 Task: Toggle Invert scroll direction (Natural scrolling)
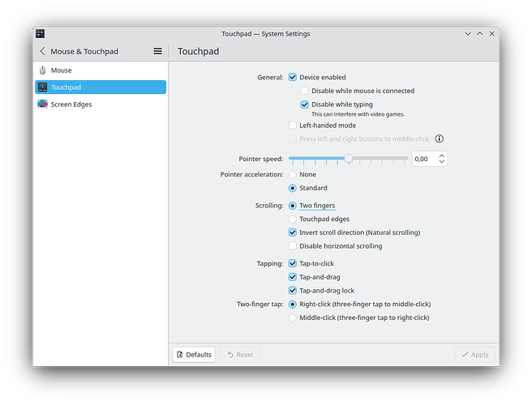[293, 232]
